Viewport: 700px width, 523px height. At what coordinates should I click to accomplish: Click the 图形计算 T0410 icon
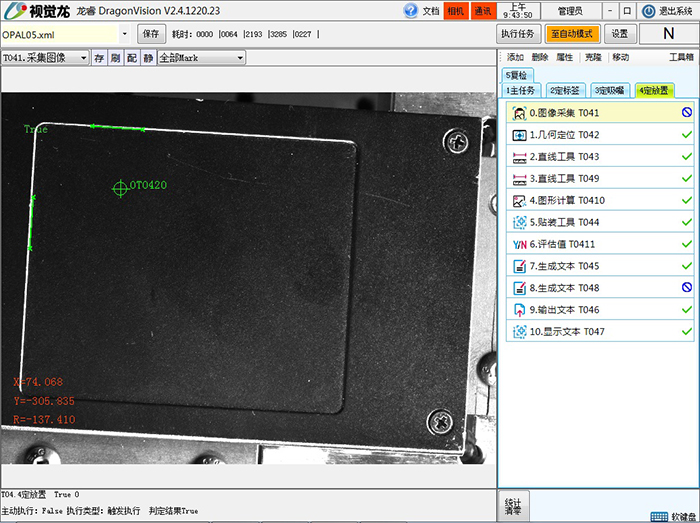pyautogui.click(x=519, y=200)
